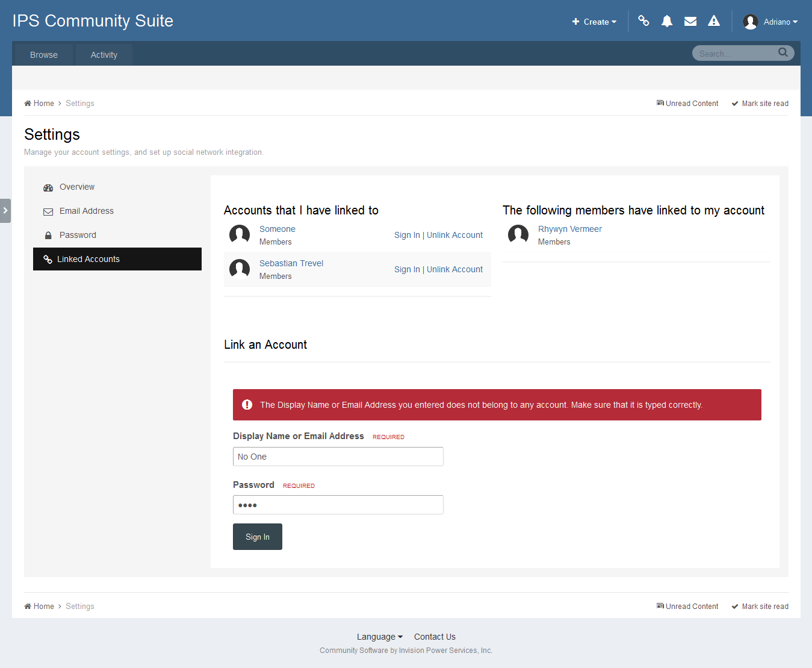Click Sebastian Trevel's profile avatar
The width and height of the screenshot is (812, 668).
(x=240, y=269)
